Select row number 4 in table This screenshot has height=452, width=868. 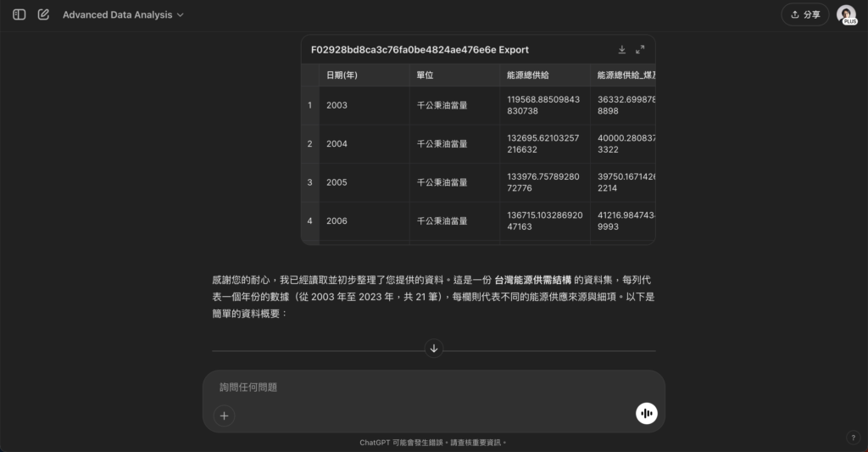(x=309, y=221)
